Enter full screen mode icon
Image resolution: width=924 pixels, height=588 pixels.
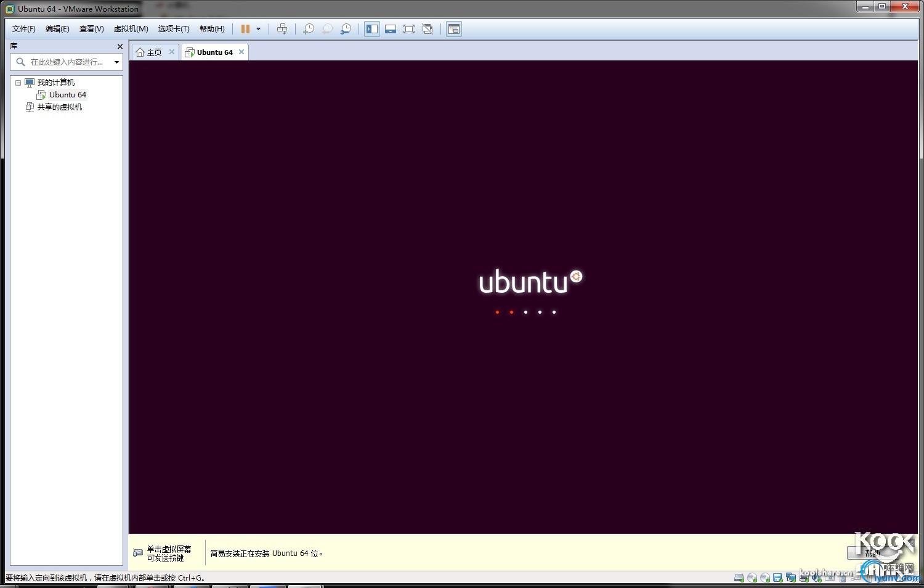click(409, 29)
